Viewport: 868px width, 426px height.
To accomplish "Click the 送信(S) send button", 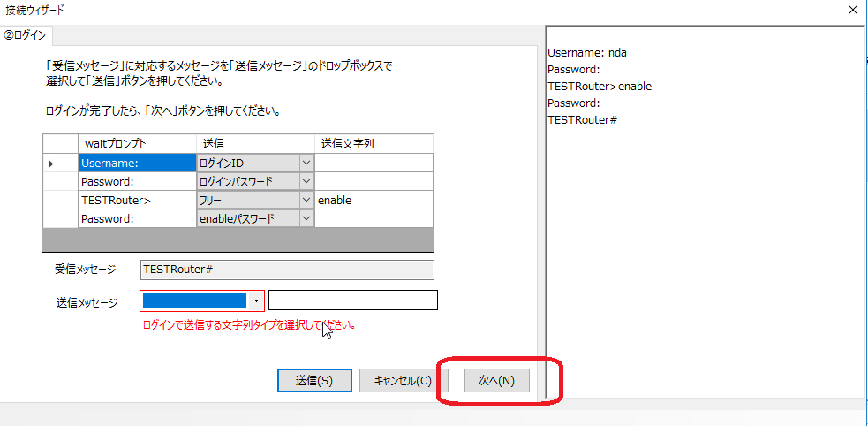I will click(314, 380).
